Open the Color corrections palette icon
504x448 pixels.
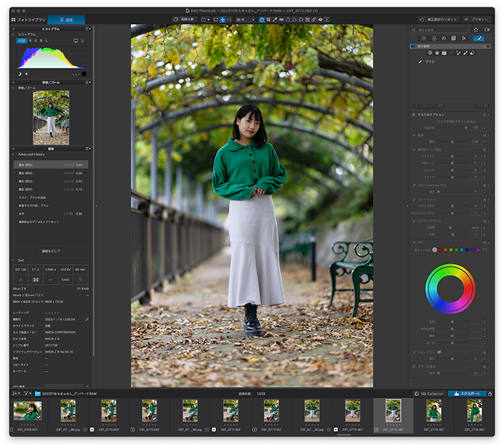click(434, 38)
